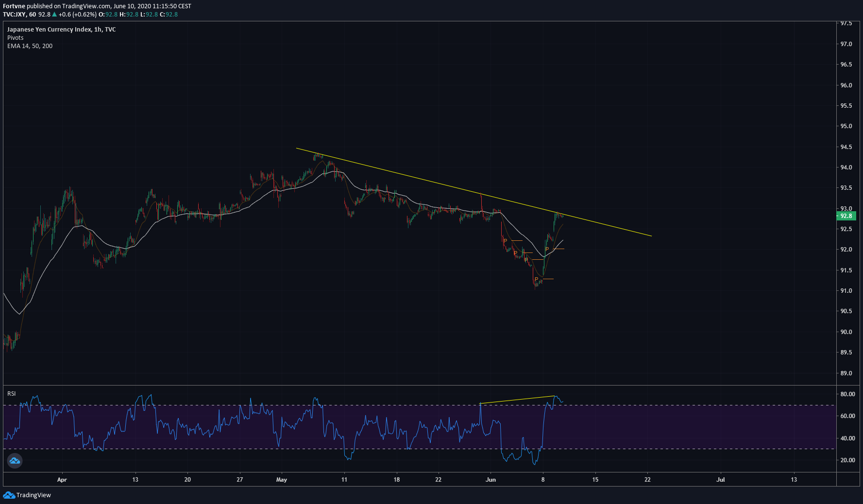The height and width of the screenshot is (504, 863).
Task: Click the Apr label on time axis
Action: (62, 480)
